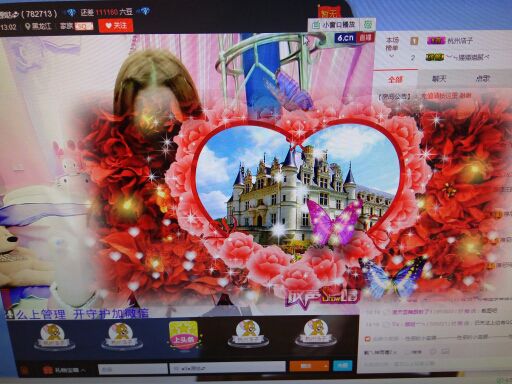This screenshot has height=384, width=512.
Task: Click the 6.cn logo on the video
Action: point(345,38)
